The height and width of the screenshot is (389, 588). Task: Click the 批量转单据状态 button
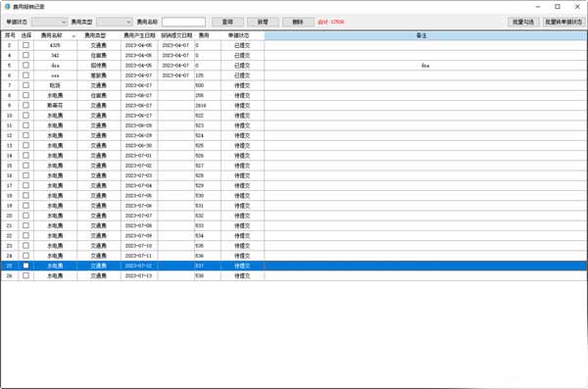pyautogui.click(x=563, y=22)
